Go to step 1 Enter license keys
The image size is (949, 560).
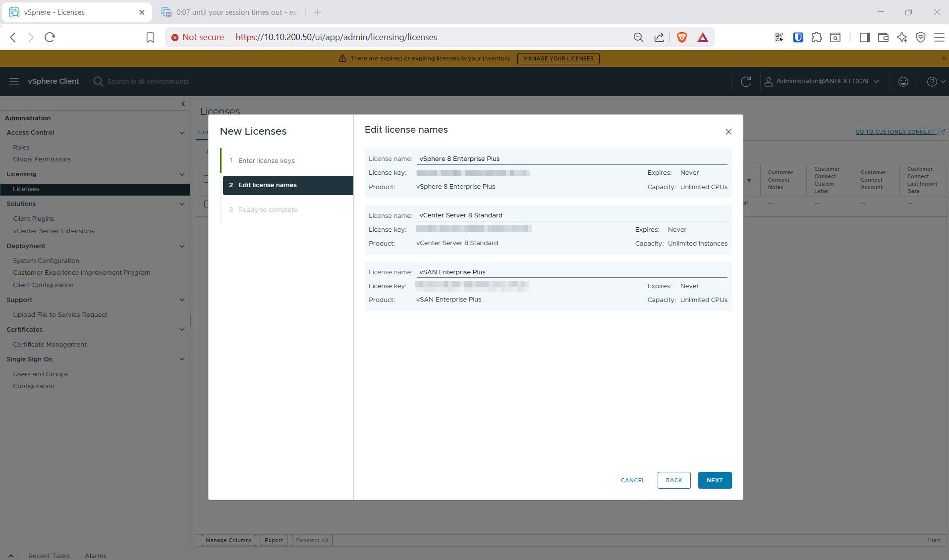coord(266,161)
